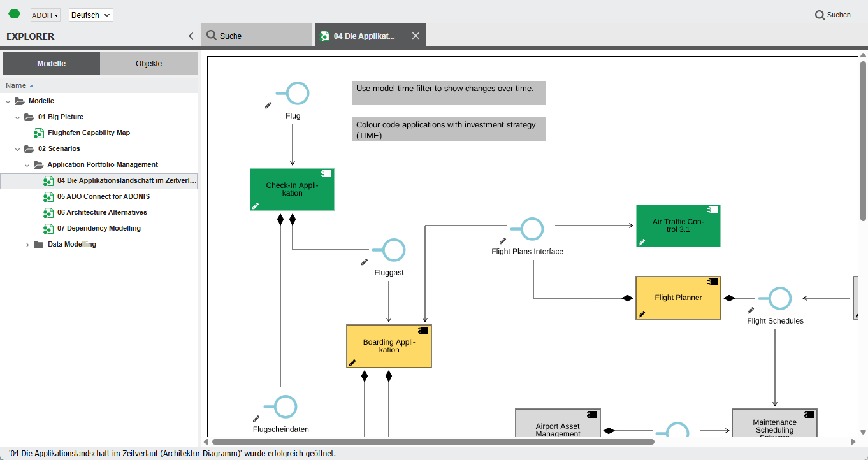Click the green ADOIT hexagon logo

point(14,14)
